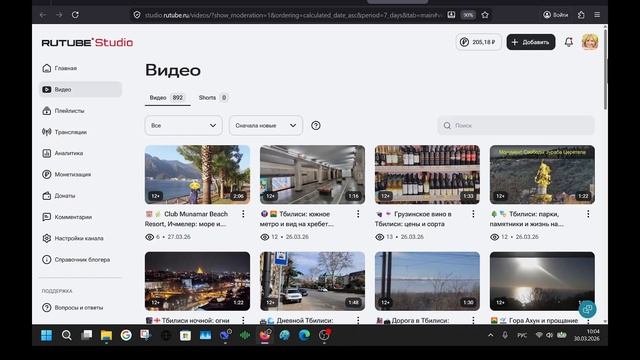
Task: Click the Грузинское вино в Тбилиси title
Action: point(413,219)
